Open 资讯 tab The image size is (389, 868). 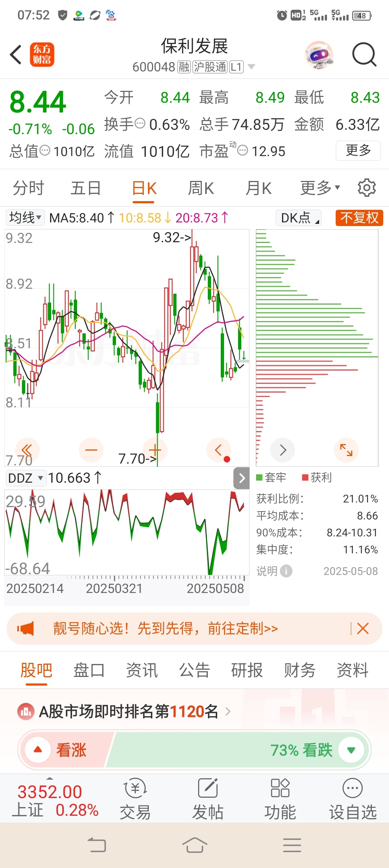[x=142, y=670]
